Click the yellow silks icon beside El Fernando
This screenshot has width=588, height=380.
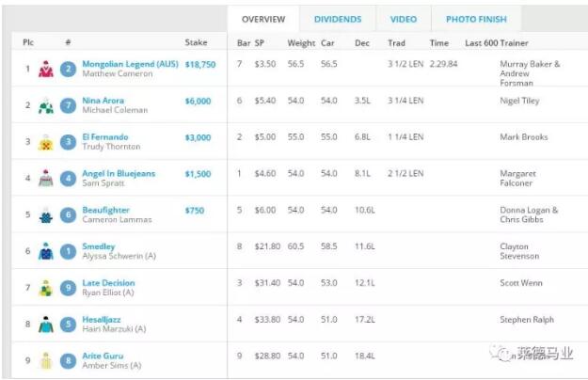[46, 142]
